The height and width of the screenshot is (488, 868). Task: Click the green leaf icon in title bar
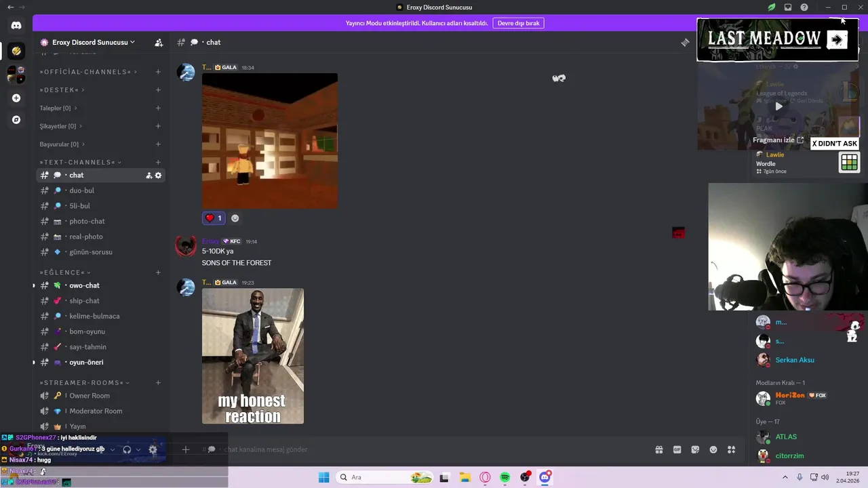(x=772, y=7)
